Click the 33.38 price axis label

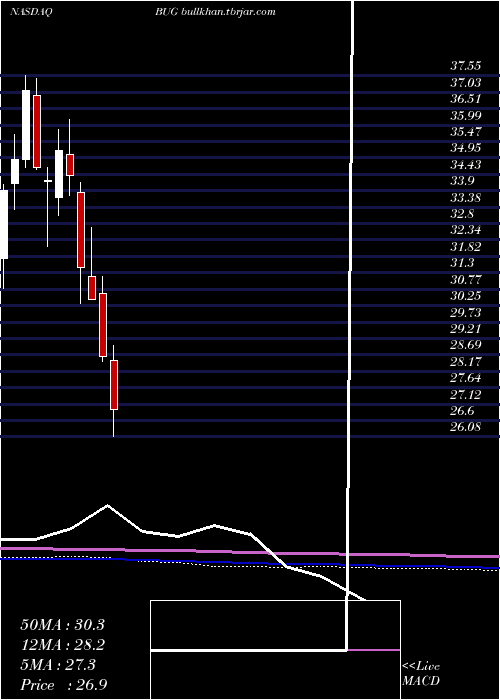tap(466, 197)
